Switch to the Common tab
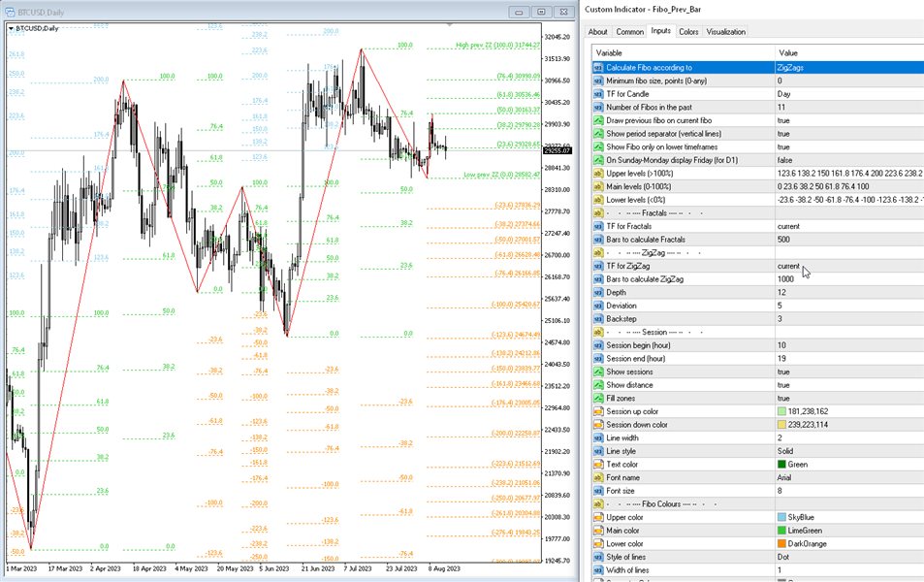This screenshot has height=582, width=924. coord(630,32)
